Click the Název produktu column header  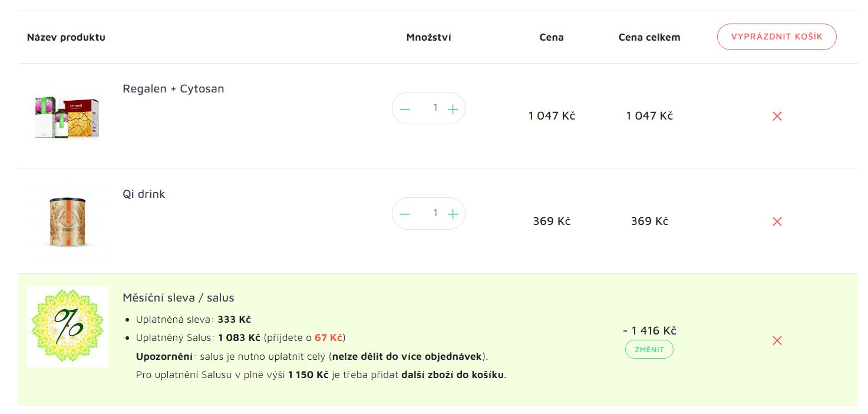point(66,37)
